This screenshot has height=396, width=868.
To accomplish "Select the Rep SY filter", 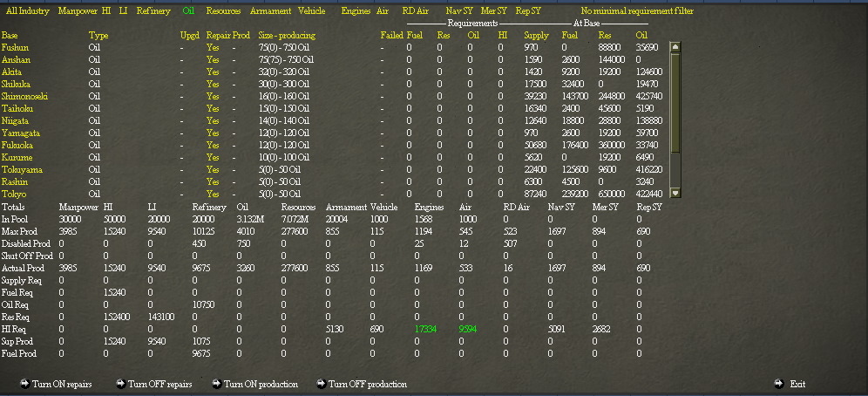I will tap(528, 10).
